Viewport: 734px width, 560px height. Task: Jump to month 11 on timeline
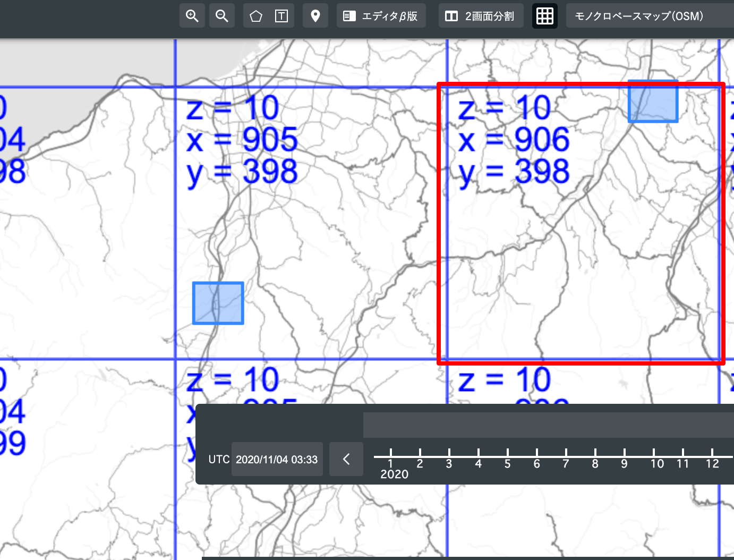682,463
